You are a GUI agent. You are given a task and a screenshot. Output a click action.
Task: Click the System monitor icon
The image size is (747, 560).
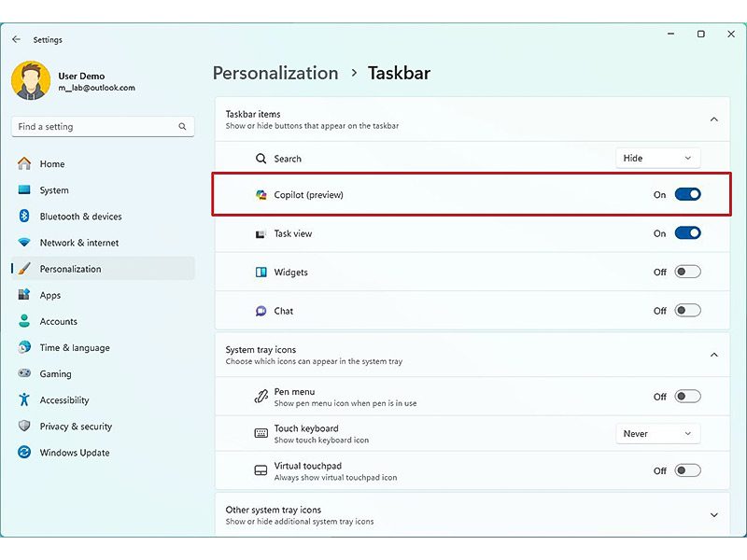(x=24, y=190)
